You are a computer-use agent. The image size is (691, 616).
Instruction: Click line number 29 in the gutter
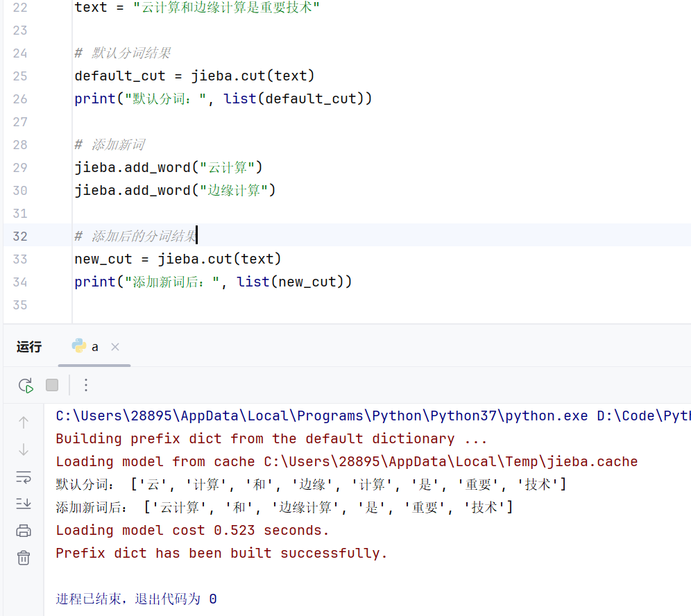20,168
